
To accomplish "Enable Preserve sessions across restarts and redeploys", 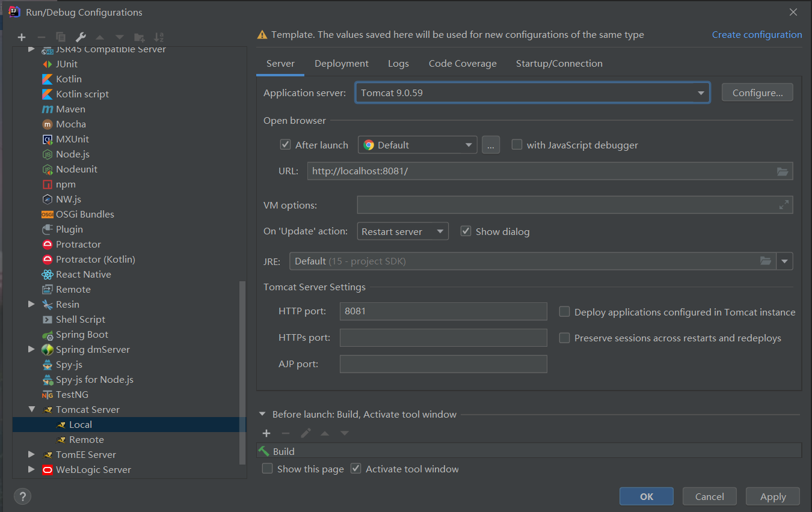I will (x=564, y=338).
